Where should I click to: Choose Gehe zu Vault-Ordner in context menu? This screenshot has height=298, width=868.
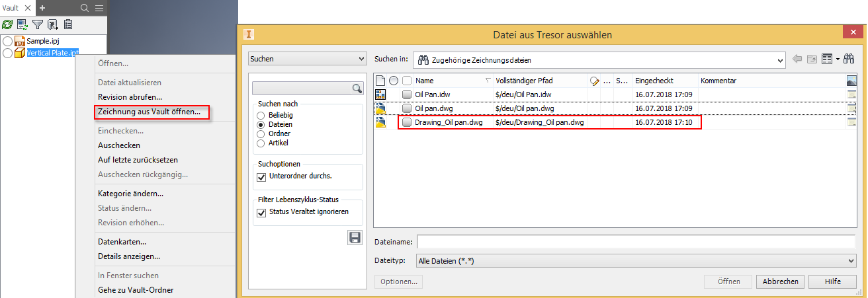tap(136, 289)
